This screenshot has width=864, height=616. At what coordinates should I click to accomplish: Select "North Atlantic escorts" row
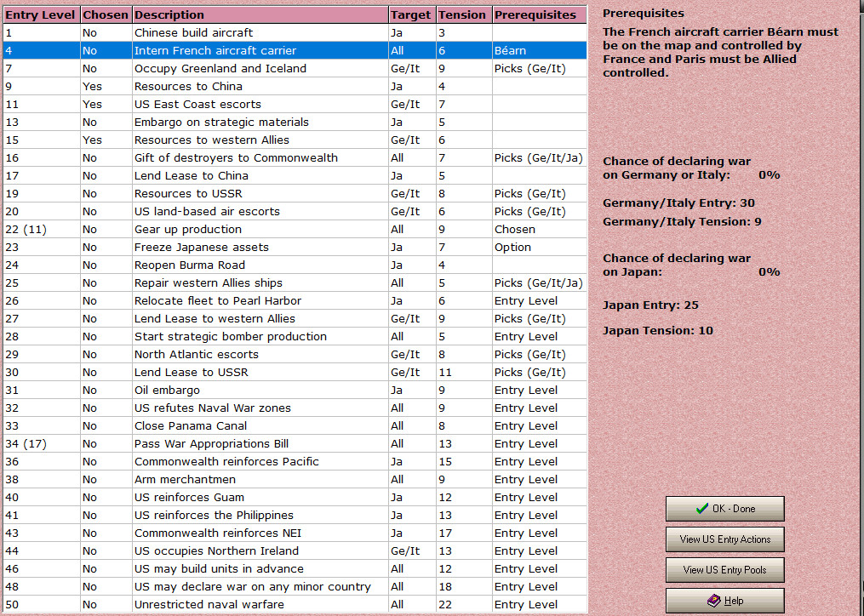point(295,354)
